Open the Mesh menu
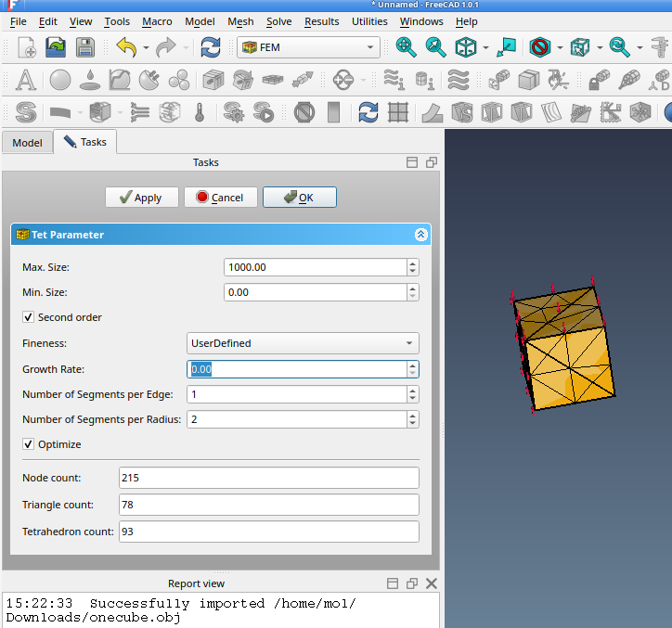Screen dimensions: 672x628 240,21
